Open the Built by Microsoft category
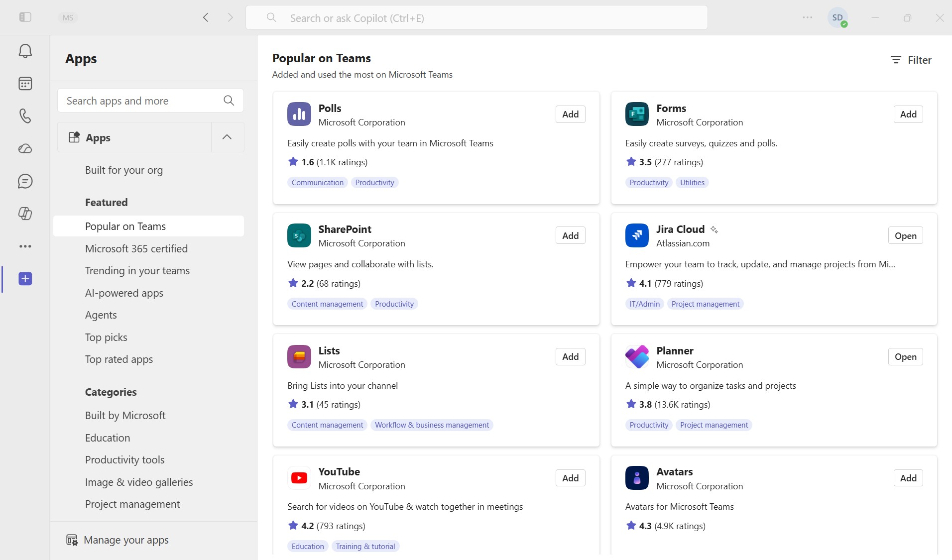 click(125, 416)
